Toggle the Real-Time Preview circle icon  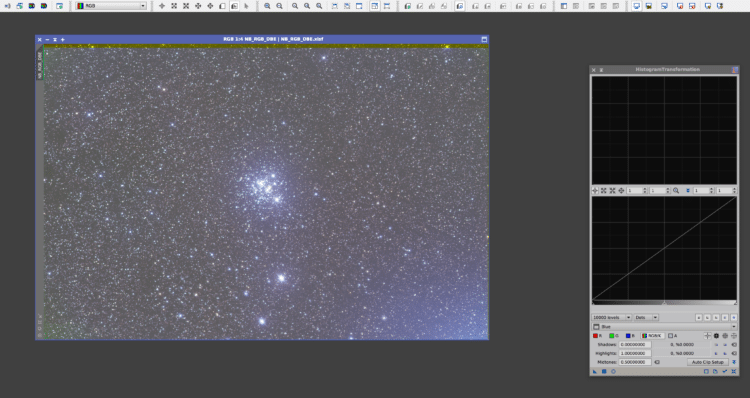coord(613,371)
